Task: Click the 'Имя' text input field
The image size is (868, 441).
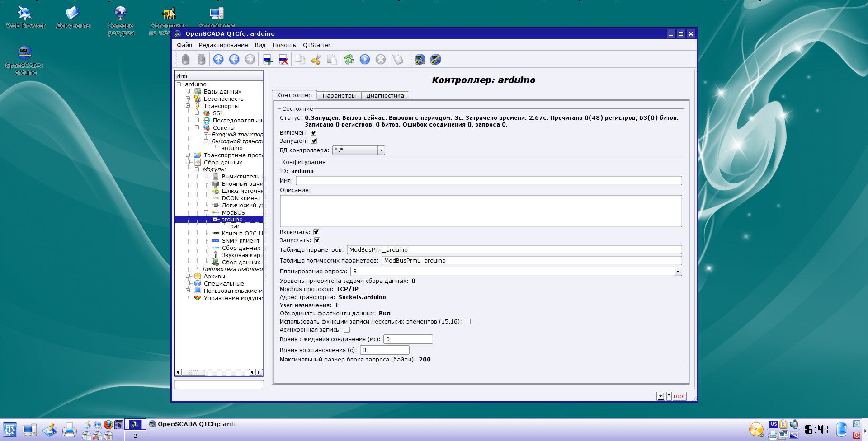Action: click(488, 181)
